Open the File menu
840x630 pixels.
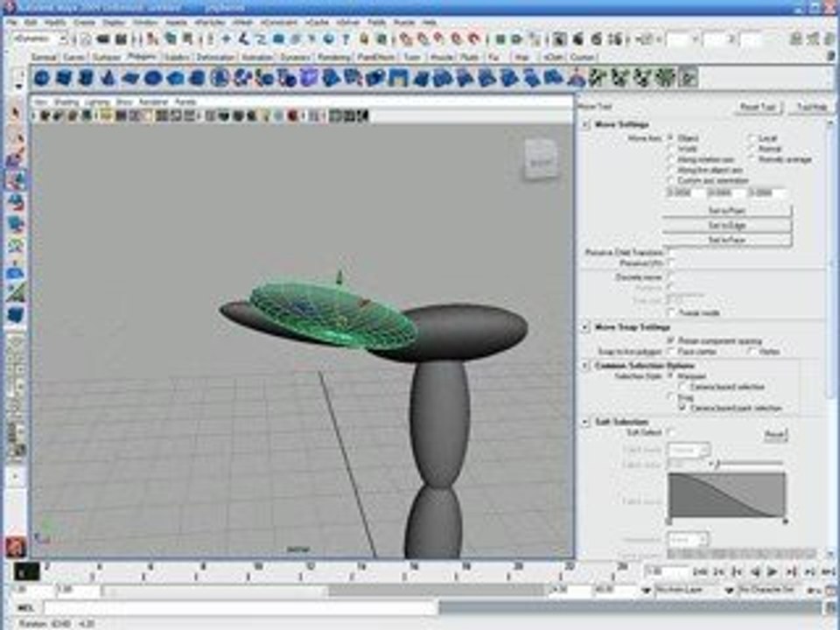pos(11,23)
